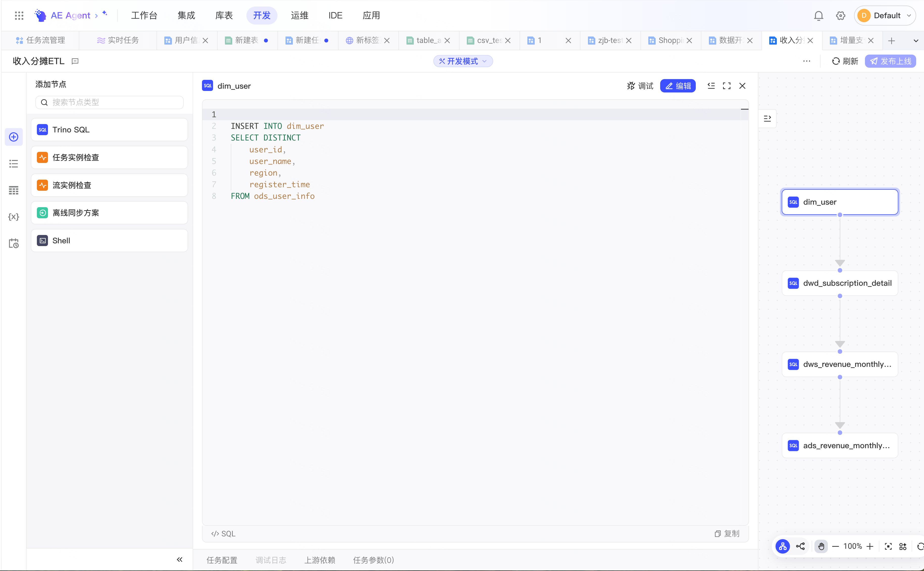Collapse the side panel via canvas toggle icon

click(767, 118)
